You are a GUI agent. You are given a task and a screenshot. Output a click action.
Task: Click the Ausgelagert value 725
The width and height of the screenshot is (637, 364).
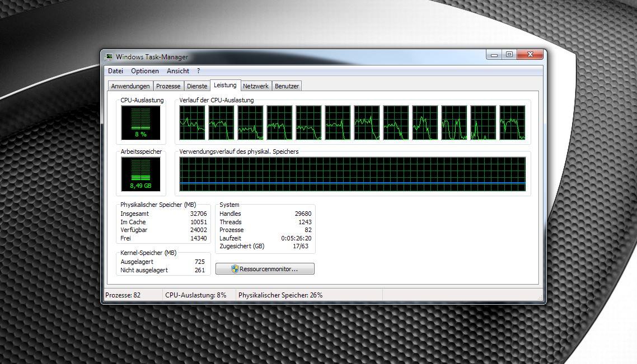(199, 262)
